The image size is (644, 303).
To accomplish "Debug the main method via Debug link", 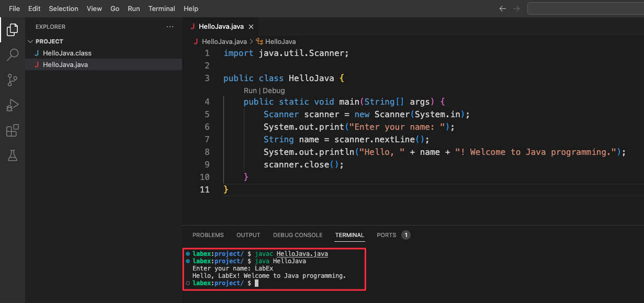I will pyautogui.click(x=273, y=90).
